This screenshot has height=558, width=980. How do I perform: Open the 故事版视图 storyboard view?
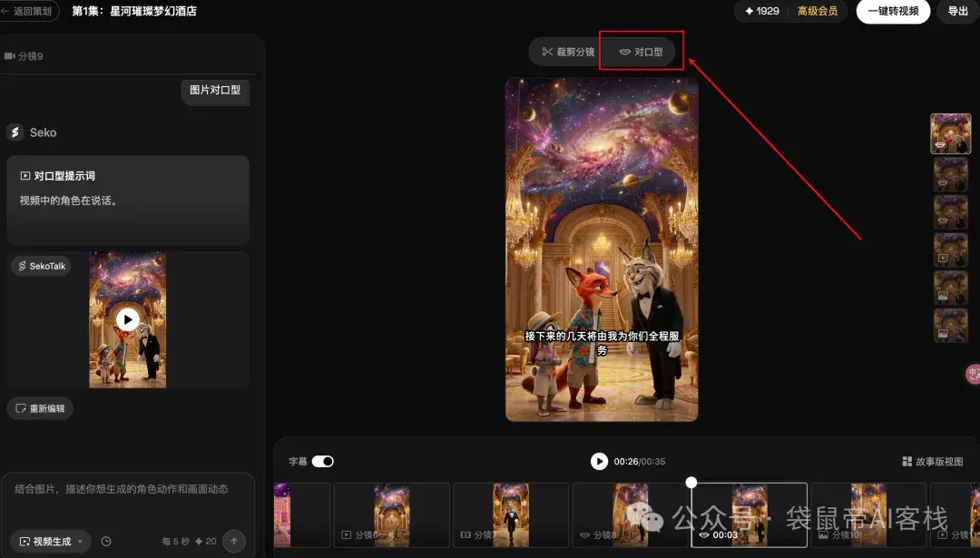[933, 461]
